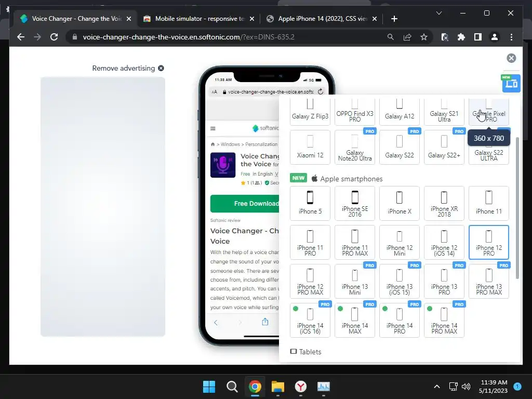Viewport: 532px width, 399px height.
Task: Choose the Galaxy S21 Ultra device
Action: click(x=444, y=112)
